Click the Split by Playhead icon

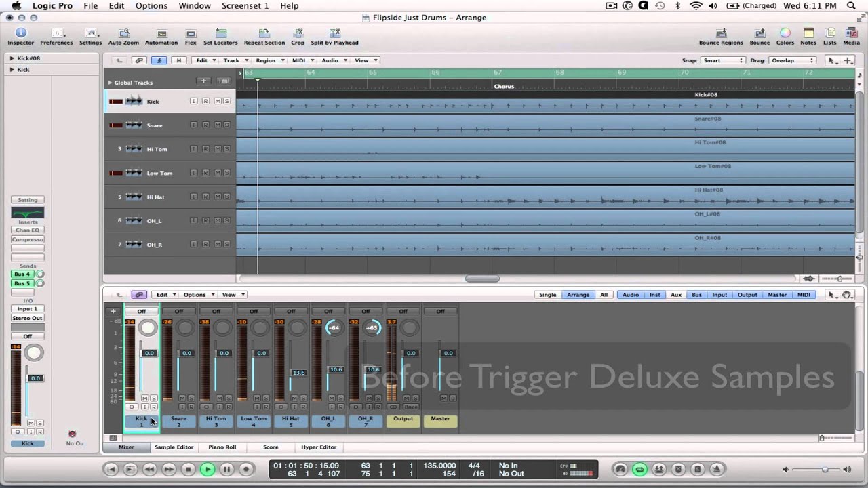tap(334, 37)
